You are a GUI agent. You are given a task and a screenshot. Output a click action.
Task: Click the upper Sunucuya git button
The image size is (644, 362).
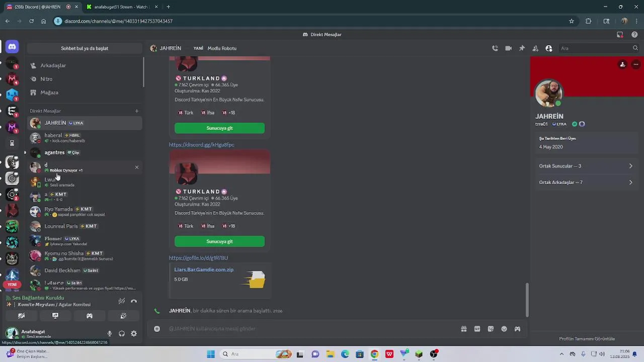click(219, 128)
